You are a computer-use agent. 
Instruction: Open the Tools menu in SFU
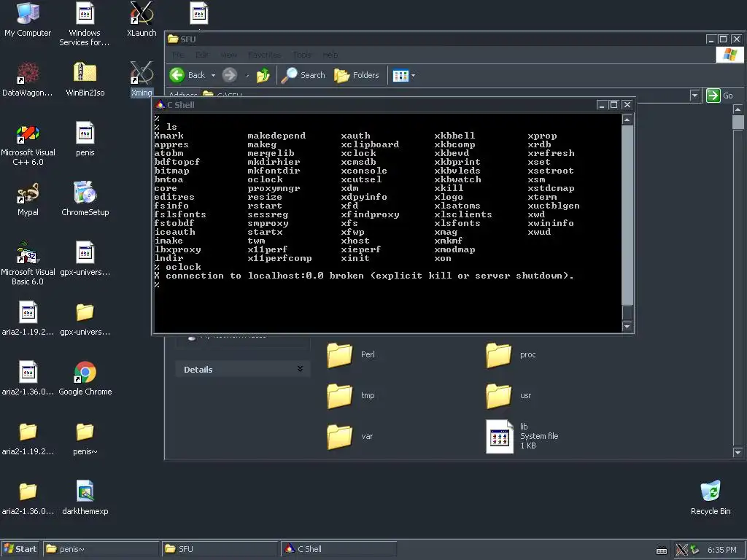pyautogui.click(x=302, y=55)
